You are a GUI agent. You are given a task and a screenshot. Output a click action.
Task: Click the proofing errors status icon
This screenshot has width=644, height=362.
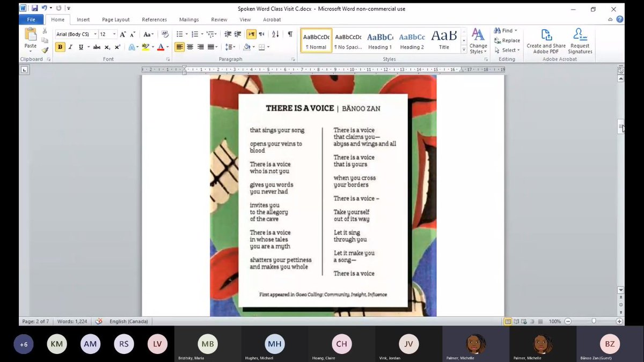[98, 321]
